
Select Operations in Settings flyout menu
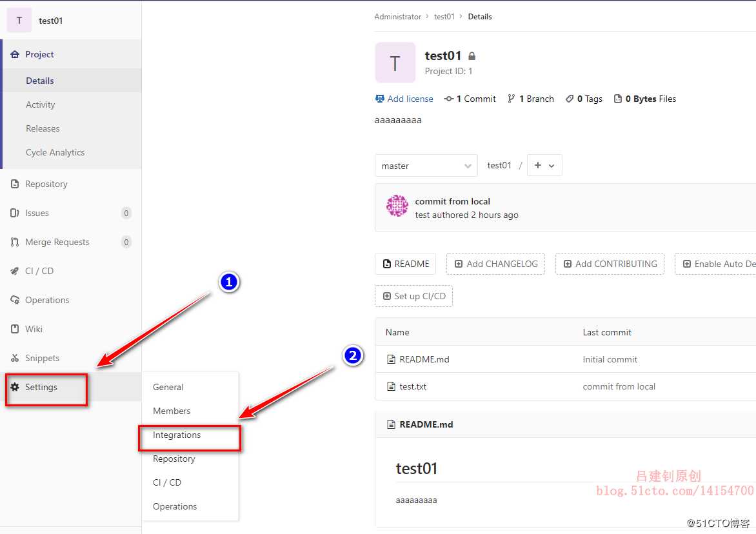(x=175, y=506)
